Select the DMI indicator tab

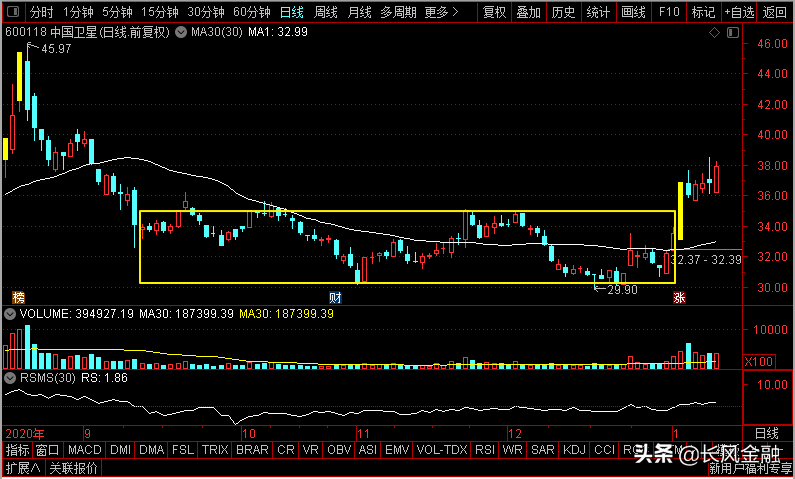click(x=120, y=450)
